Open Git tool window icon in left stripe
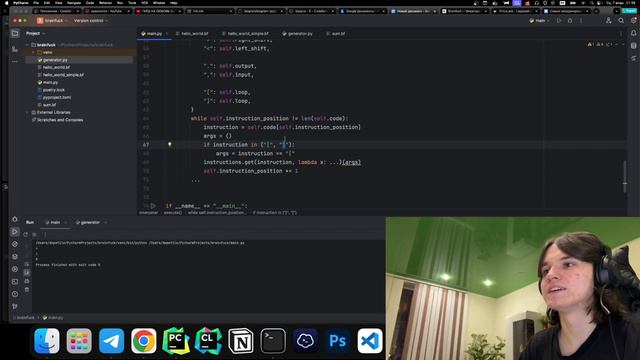 coord(15,306)
